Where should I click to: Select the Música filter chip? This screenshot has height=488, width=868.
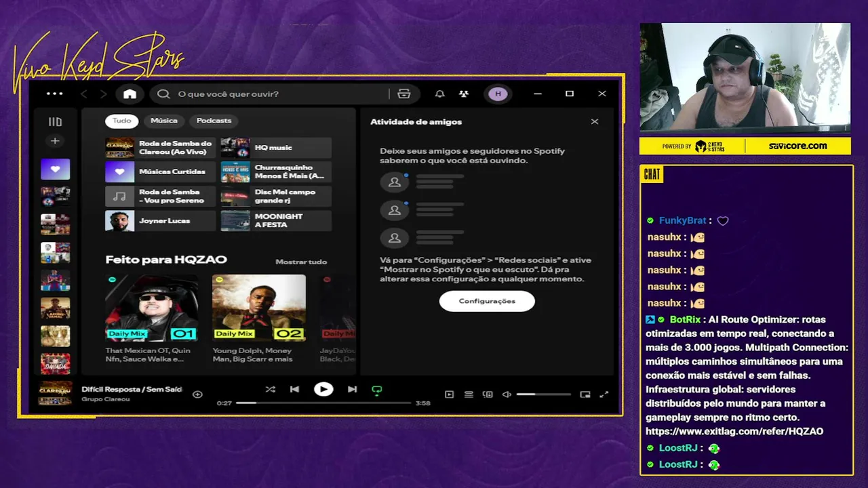point(164,121)
